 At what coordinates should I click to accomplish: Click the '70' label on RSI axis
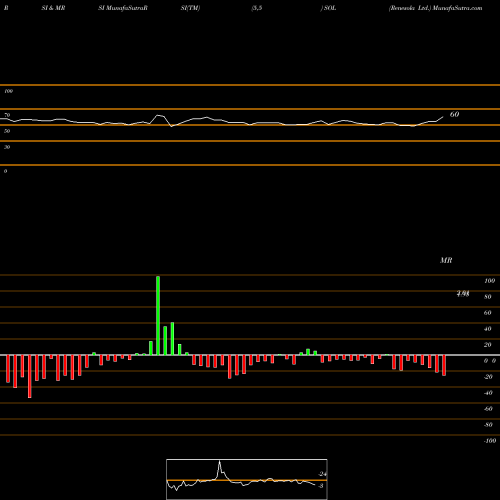(x=7, y=115)
